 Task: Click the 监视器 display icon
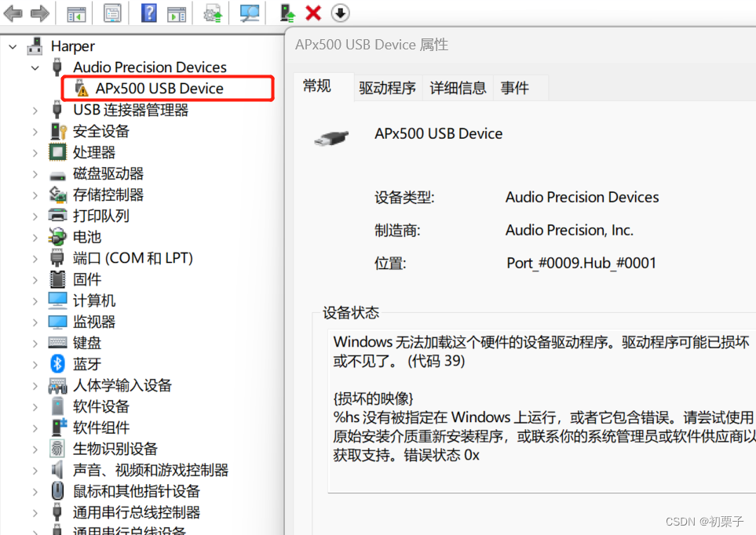[57, 322]
